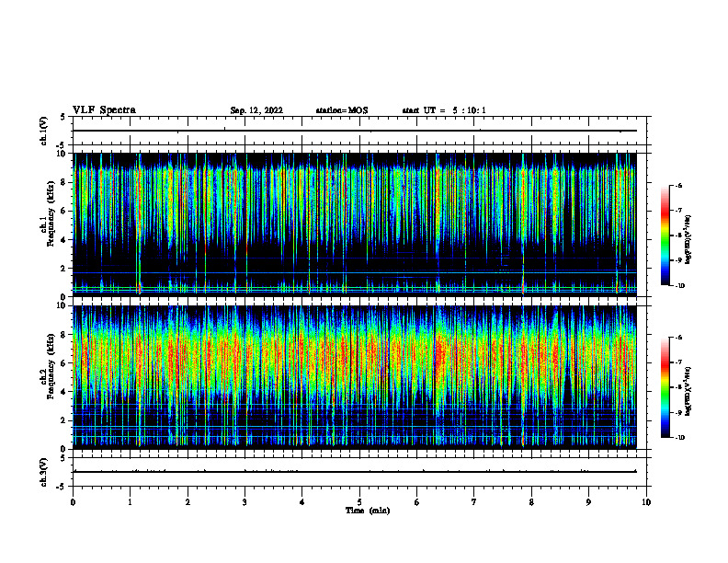Click time axis tick label "5"
Screen dimensions: 728x563
[x=359, y=502]
